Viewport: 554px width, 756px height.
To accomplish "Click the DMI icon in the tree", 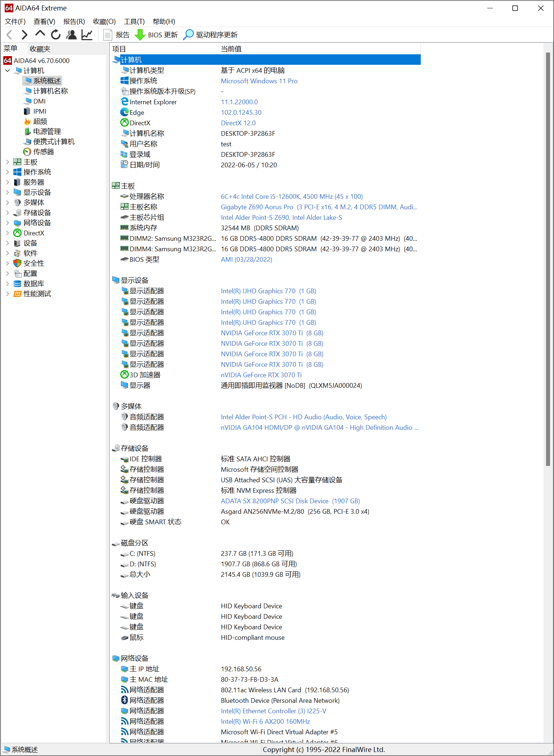I will 27,101.
